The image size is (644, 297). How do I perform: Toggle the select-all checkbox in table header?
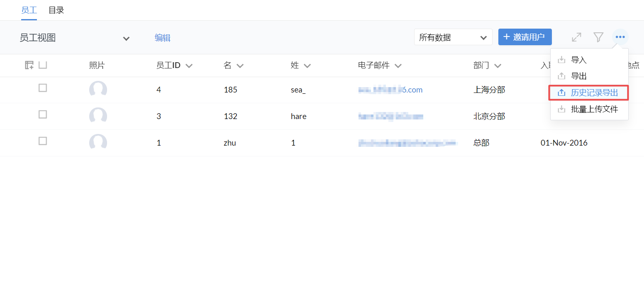point(43,65)
